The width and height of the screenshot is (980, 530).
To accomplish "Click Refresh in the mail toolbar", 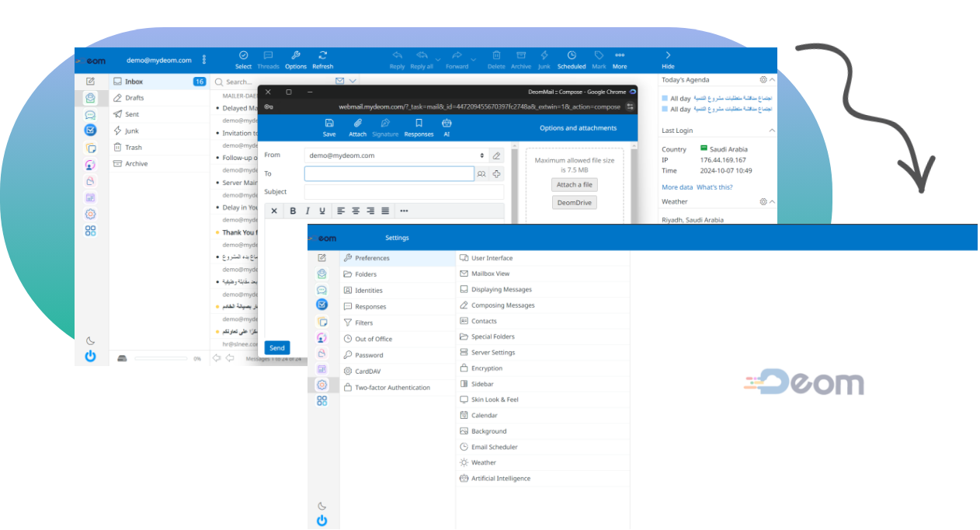I will click(322, 59).
